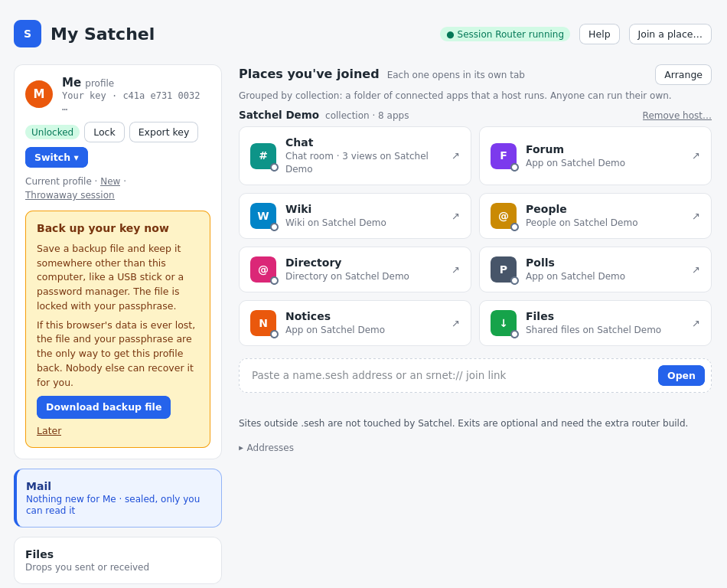Click the orange Notices N icon

263,323
